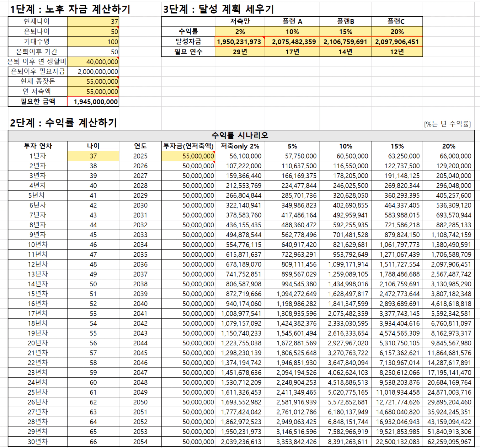Click the 기대수명 value cell showing 100

(93, 41)
